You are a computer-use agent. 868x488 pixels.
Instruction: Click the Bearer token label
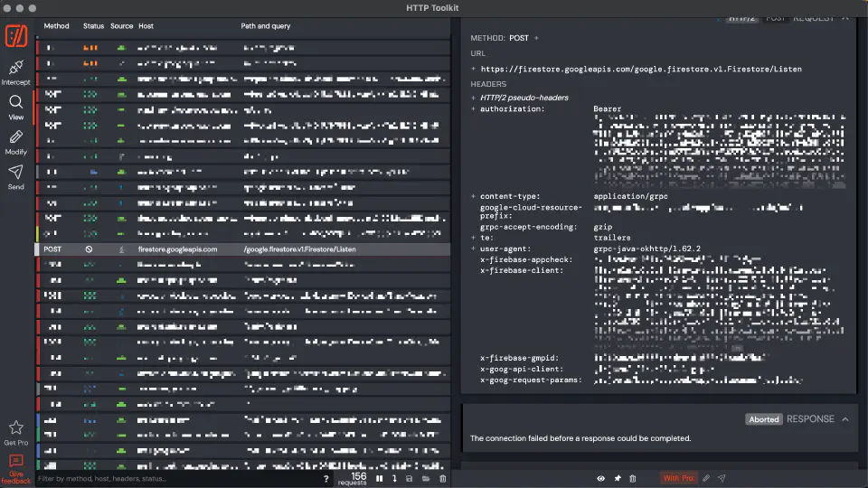(x=608, y=109)
